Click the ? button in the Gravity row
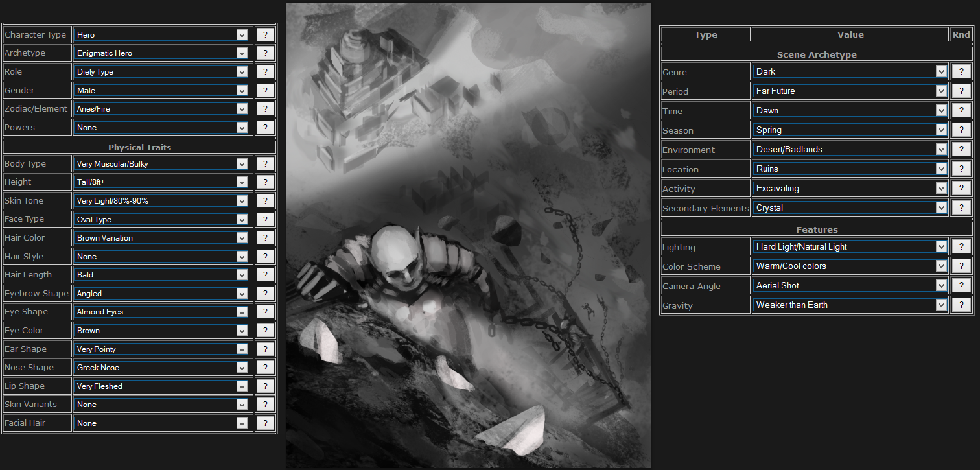The width and height of the screenshot is (980, 470). coord(961,305)
